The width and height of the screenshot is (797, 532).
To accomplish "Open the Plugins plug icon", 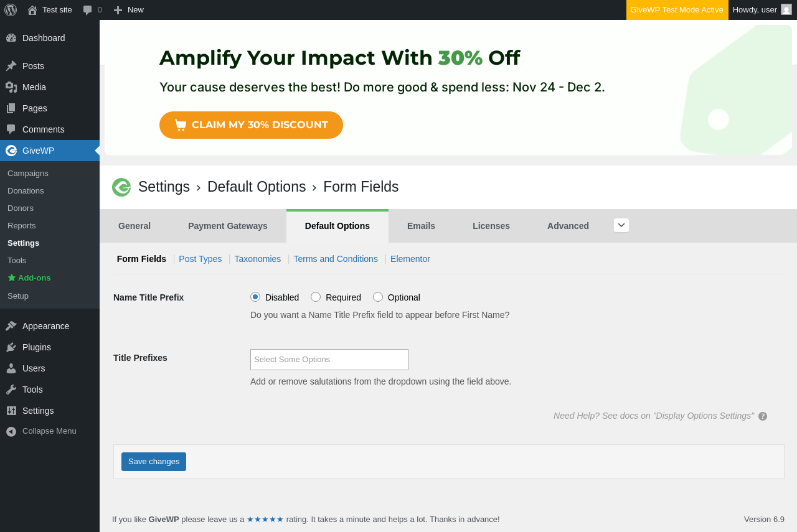I will (11, 347).
